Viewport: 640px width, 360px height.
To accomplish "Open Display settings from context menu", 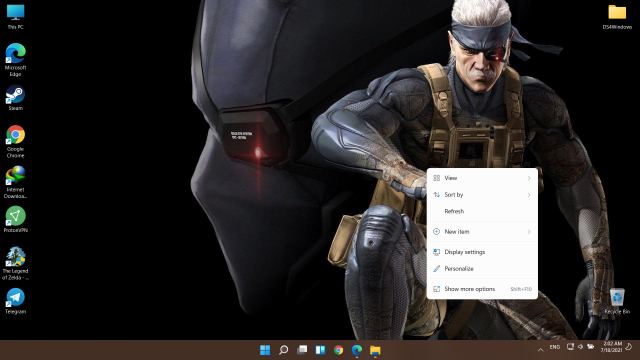I will pos(482,252).
